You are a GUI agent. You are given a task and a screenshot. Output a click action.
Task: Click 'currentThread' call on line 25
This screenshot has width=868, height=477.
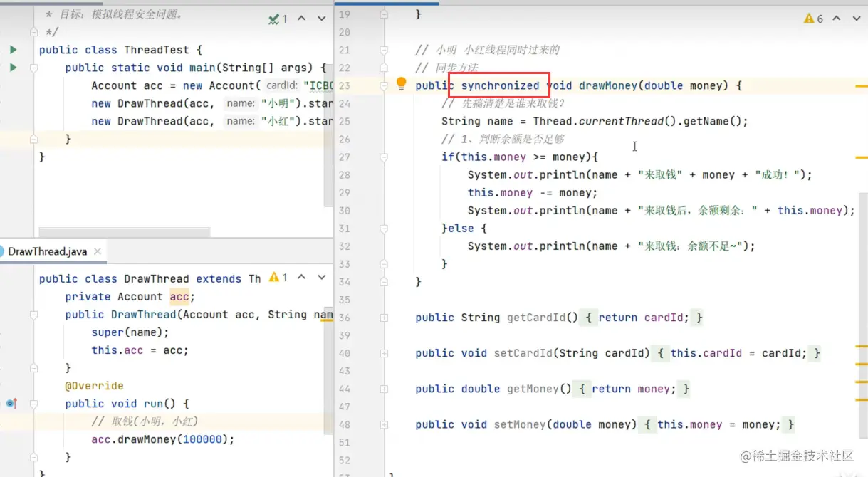click(x=621, y=121)
